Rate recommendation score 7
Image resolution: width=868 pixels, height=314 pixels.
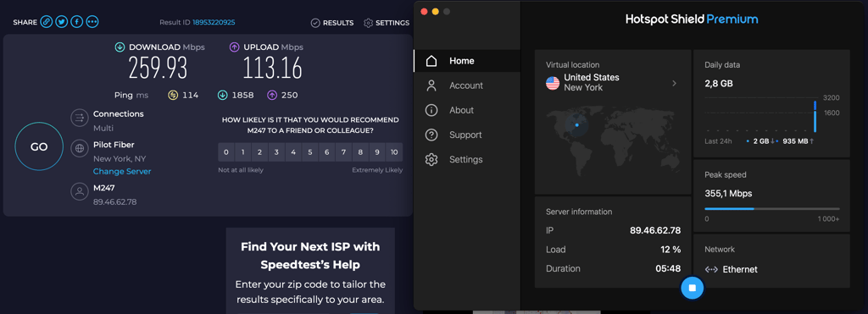pos(344,152)
